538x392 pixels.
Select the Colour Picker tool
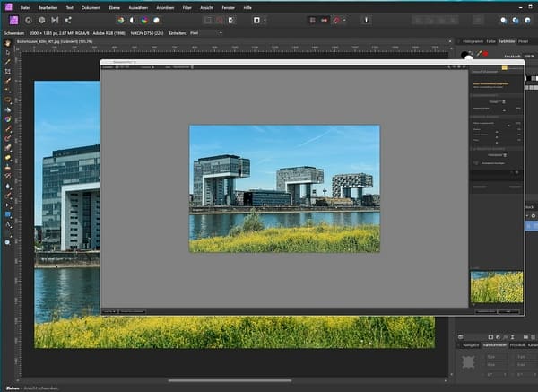tap(8, 62)
